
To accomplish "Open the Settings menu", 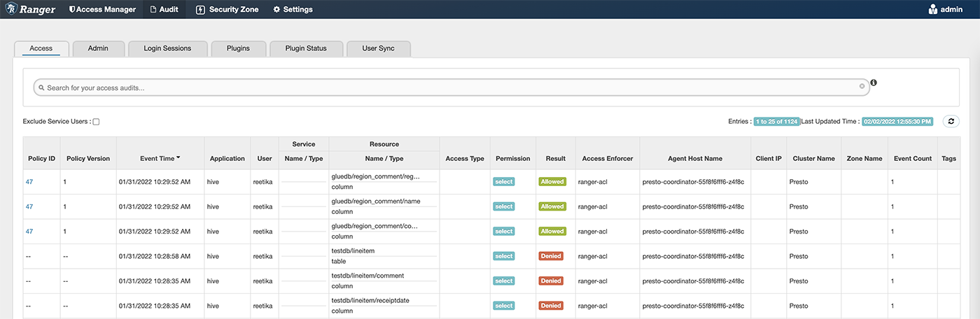I will coord(293,9).
